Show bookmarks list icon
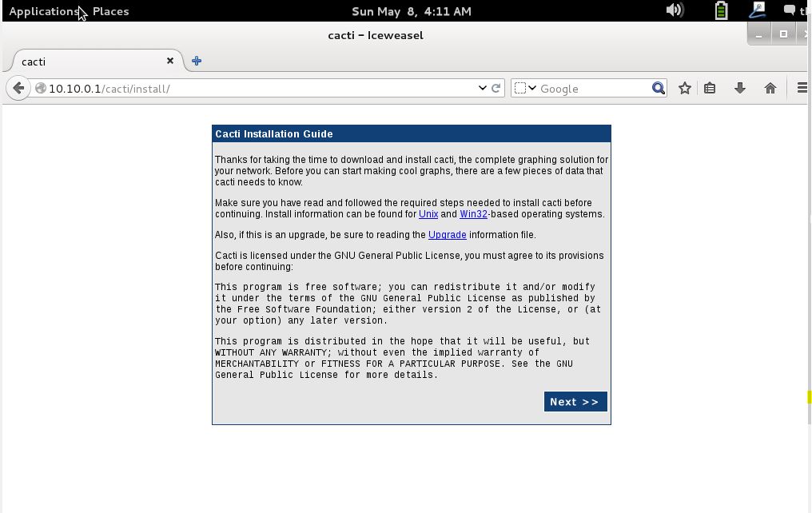This screenshot has height=513, width=812. (x=710, y=88)
